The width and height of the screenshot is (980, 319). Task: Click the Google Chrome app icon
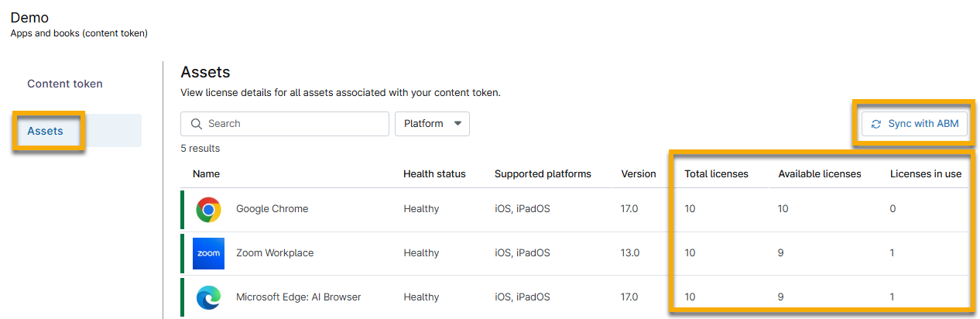tap(208, 209)
